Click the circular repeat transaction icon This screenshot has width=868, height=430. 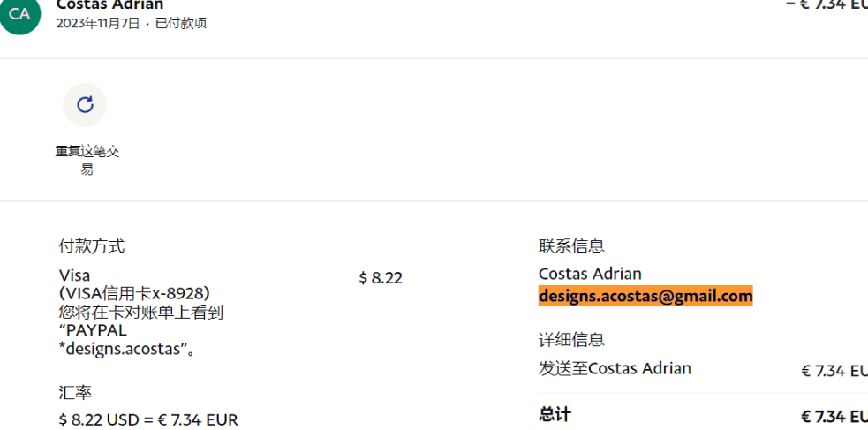coord(85,105)
